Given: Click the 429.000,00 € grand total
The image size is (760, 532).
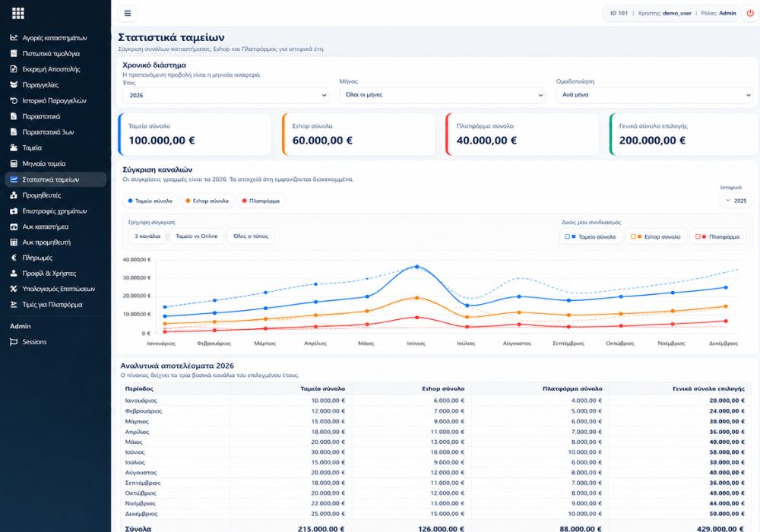Looking at the screenshot, I should 720,529.
